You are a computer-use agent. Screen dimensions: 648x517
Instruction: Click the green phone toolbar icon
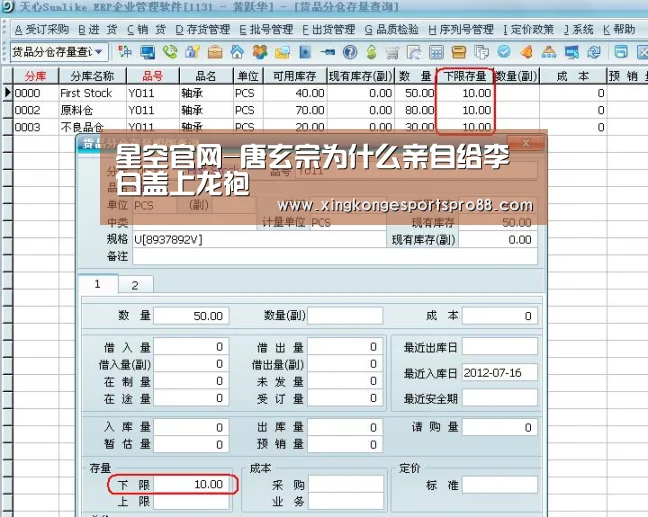tap(169, 52)
